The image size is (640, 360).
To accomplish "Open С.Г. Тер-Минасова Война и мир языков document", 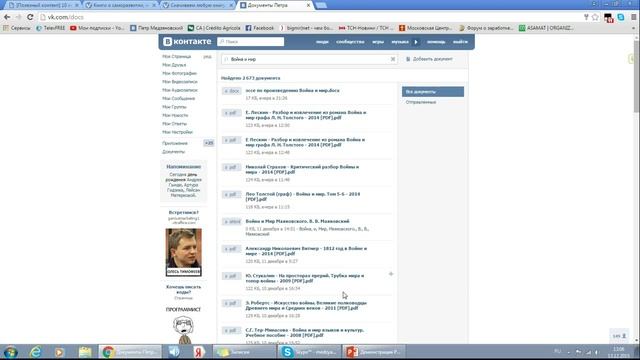I will tap(304, 333).
